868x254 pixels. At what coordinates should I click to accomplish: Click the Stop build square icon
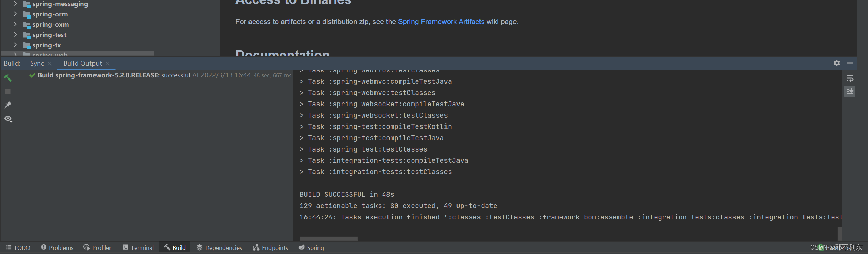pyautogui.click(x=8, y=92)
